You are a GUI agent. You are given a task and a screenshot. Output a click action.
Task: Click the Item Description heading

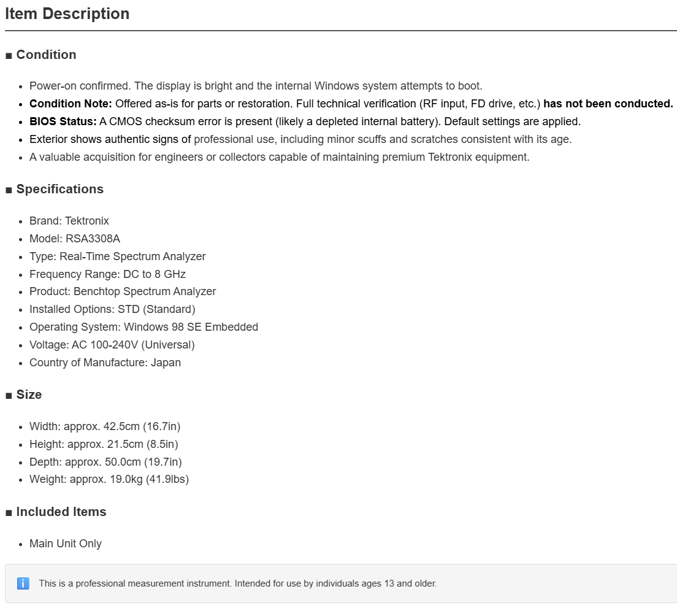click(67, 14)
